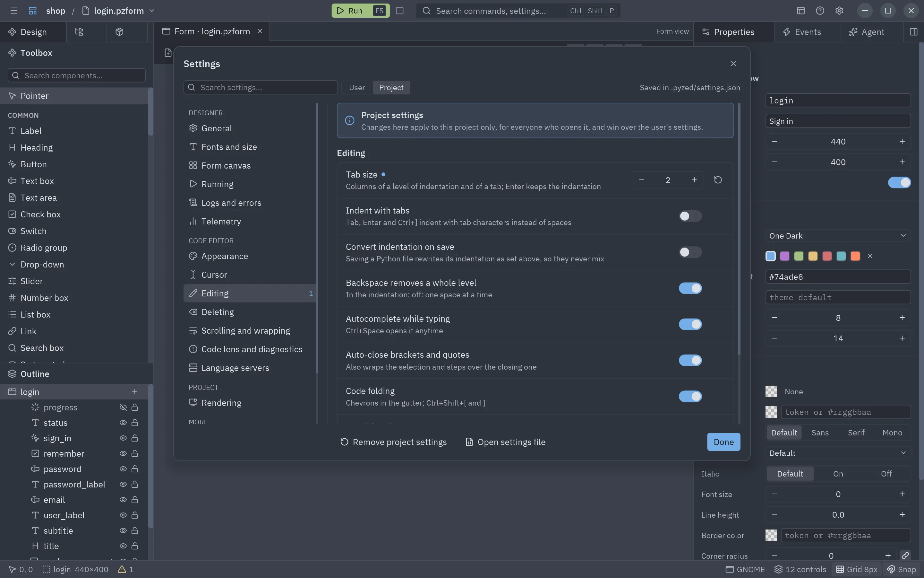Viewport: 924px width, 578px height.
Task: Enable Convert indentation on save
Action: coord(690,252)
